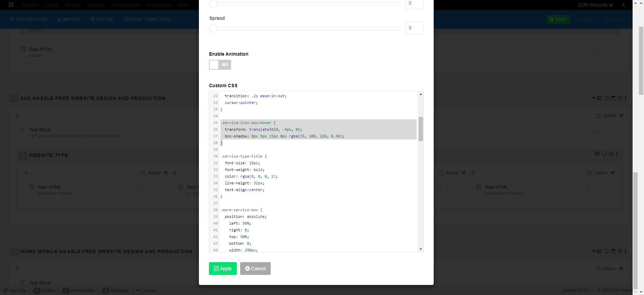Open the Extensions menu
The width and height of the screenshot is (644, 295).
point(159,5)
